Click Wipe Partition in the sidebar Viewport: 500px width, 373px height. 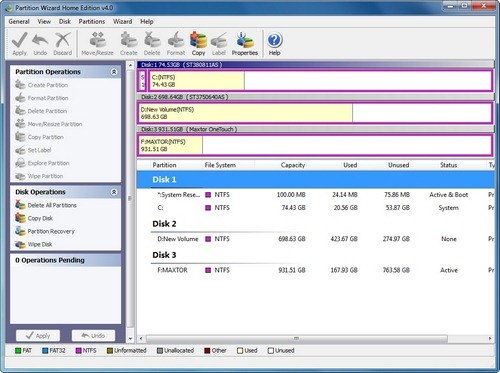[x=39, y=176]
